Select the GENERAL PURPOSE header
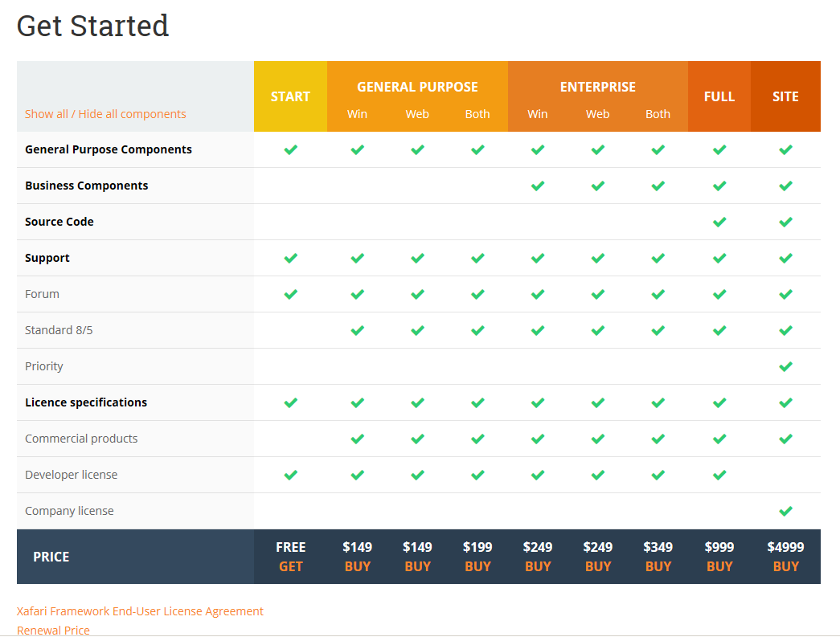Viewport: 840px width, 637px height. 417,87
